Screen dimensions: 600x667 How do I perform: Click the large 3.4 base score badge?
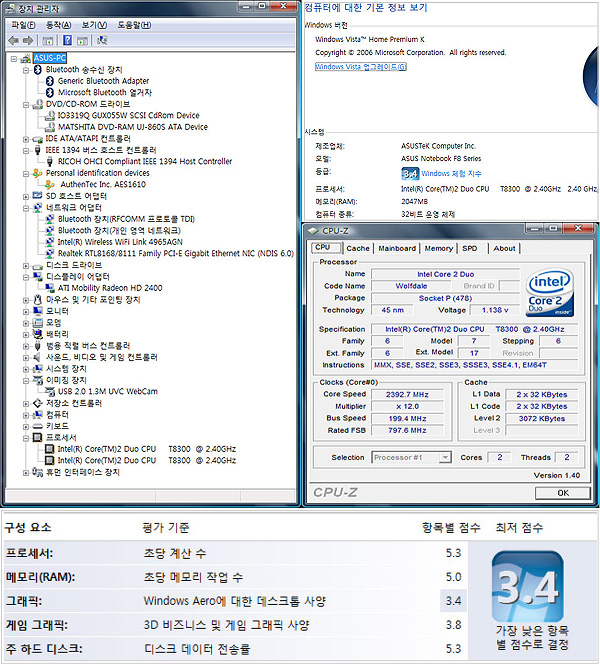tap(528, 587)
